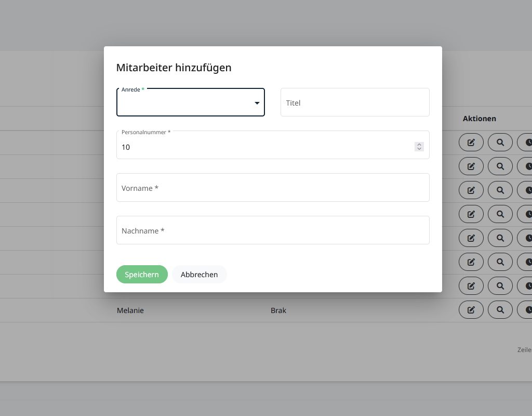Focus the Titel input field

[x=355, y=102]
